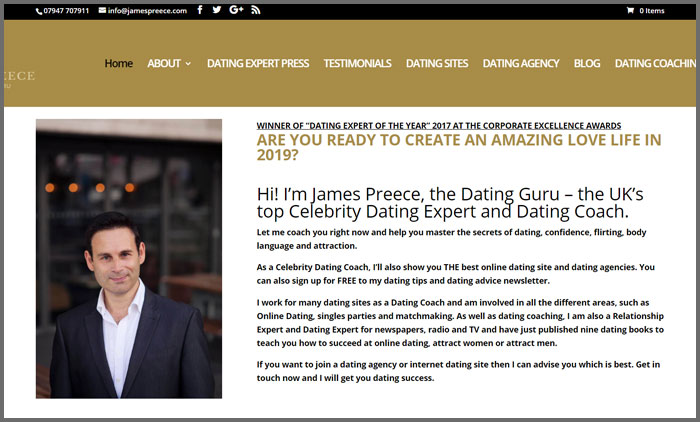Open the BLOG menu item
The height and width of the screenshot is (422, 700).
click(587, 63)
